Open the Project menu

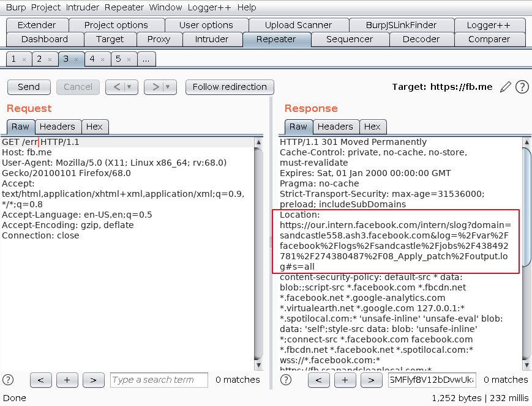(46, 7)
